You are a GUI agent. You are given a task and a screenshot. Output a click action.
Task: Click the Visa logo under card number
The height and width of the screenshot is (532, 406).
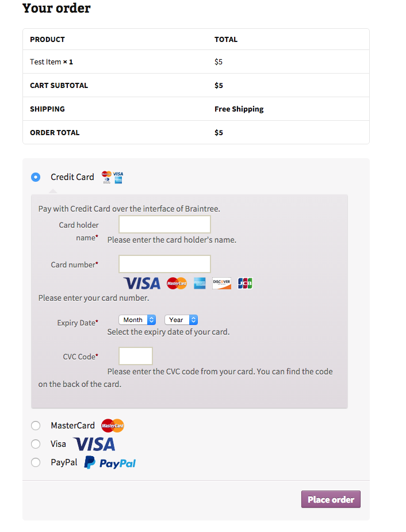pyautogui.click(x=141, y=284)
